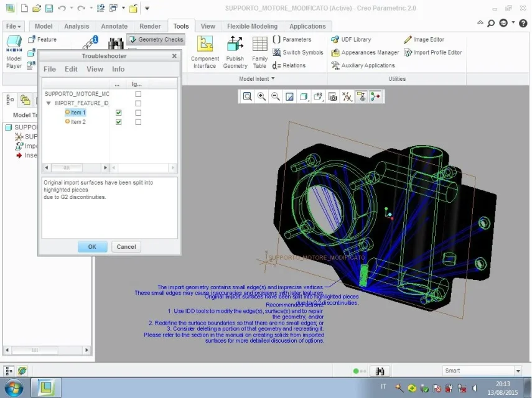Switch to the Flexible Modeling tab
This screenshot has width=532, height=398.
tap(252, 27)
